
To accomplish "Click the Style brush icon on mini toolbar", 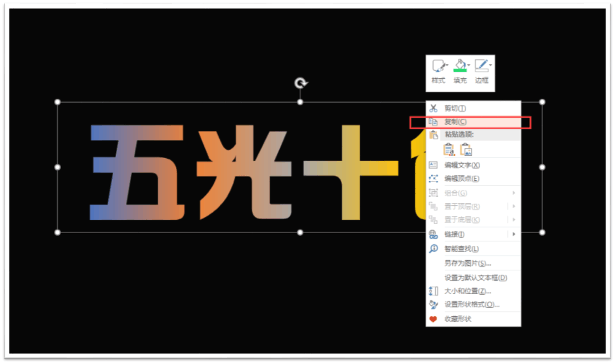I will (x=437, y=65).
